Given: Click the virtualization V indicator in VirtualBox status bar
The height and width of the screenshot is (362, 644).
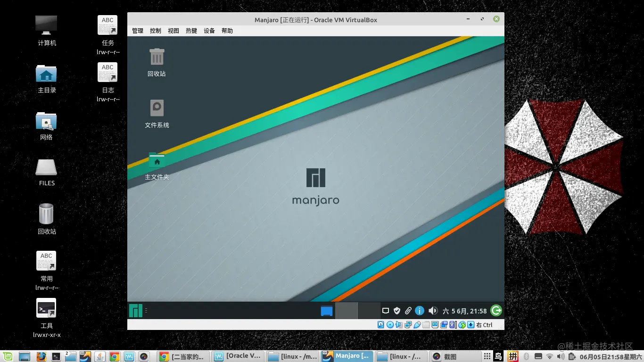Looking at the screenshot, I should tap(453, 325).
